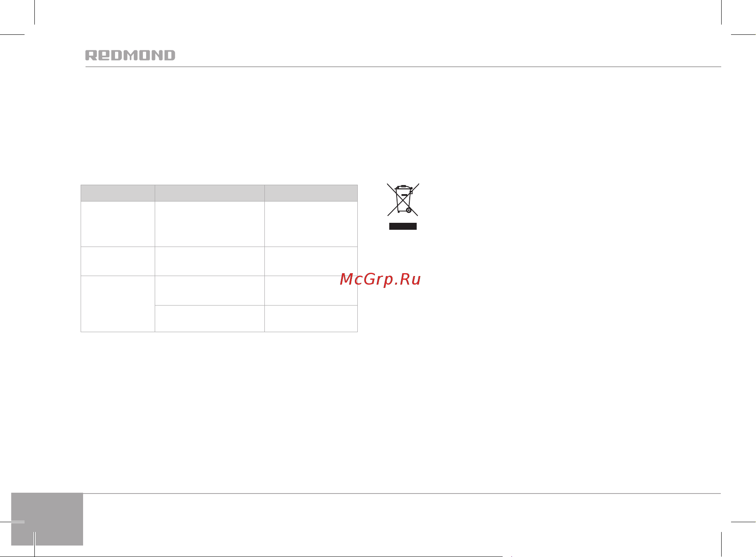This screenshot has width=756, height=557.
Task: Click last-column cell of the tallest table row
Action: point(311,224)
